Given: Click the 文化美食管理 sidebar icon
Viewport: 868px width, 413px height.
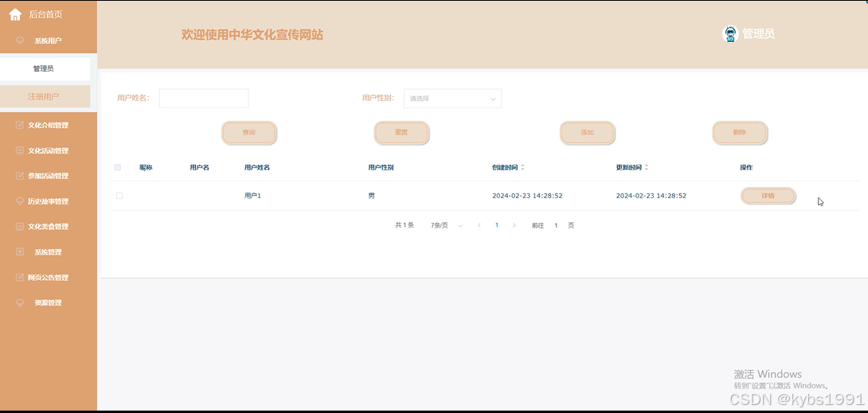Looking at the screenshot, I should [20, 226].
